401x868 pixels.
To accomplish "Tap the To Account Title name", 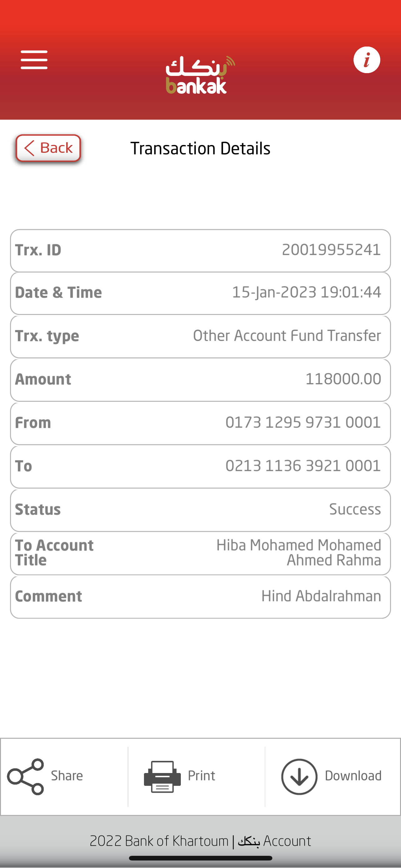I will (299, 553).
